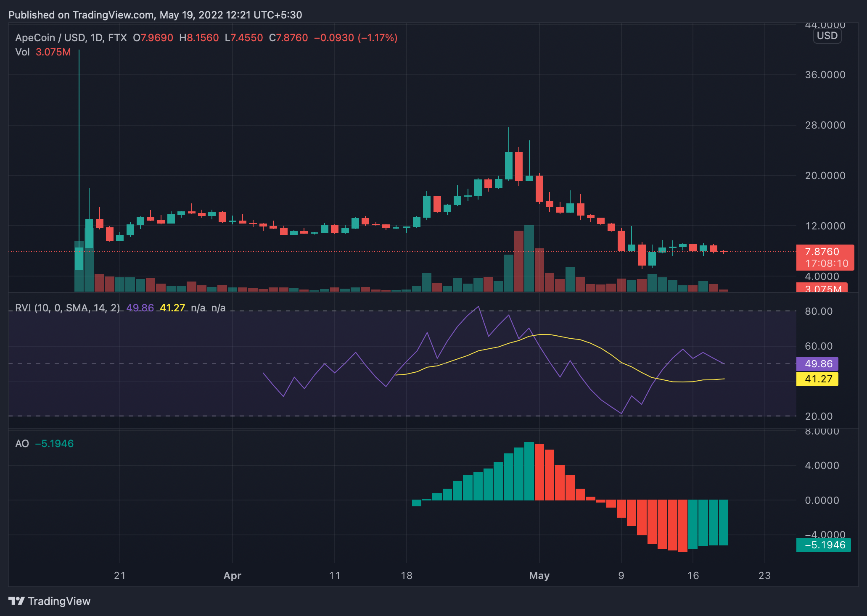Select the red 3.075M volume scale label
This screenshot has height=616, width=867.
823,289
